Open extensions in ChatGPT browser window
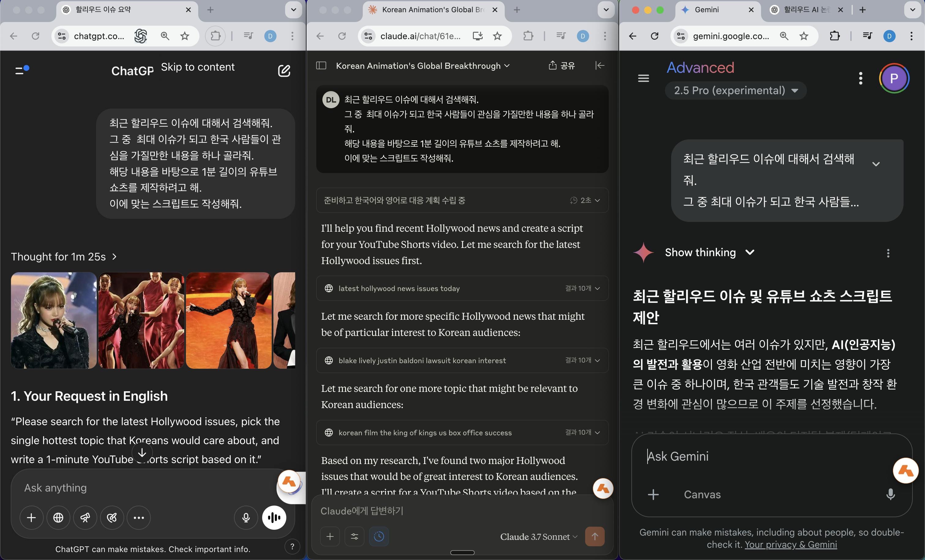This screenshot has width=925, height=560. pos(215,36)
